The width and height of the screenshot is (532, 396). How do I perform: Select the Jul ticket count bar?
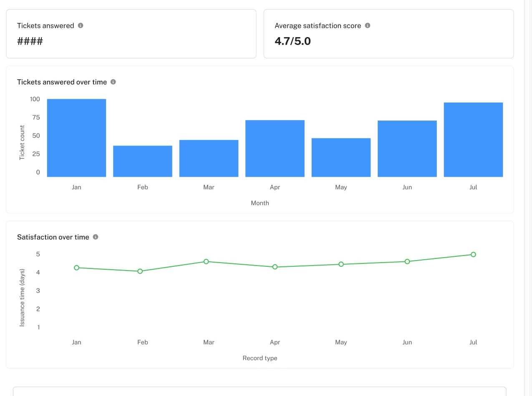(x=473, y=140)
